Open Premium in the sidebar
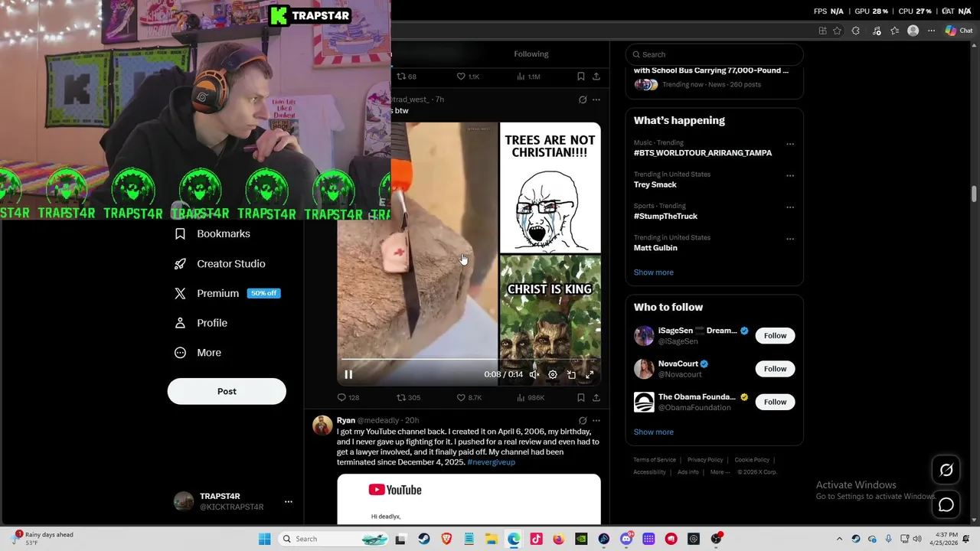 pos(227,293)
